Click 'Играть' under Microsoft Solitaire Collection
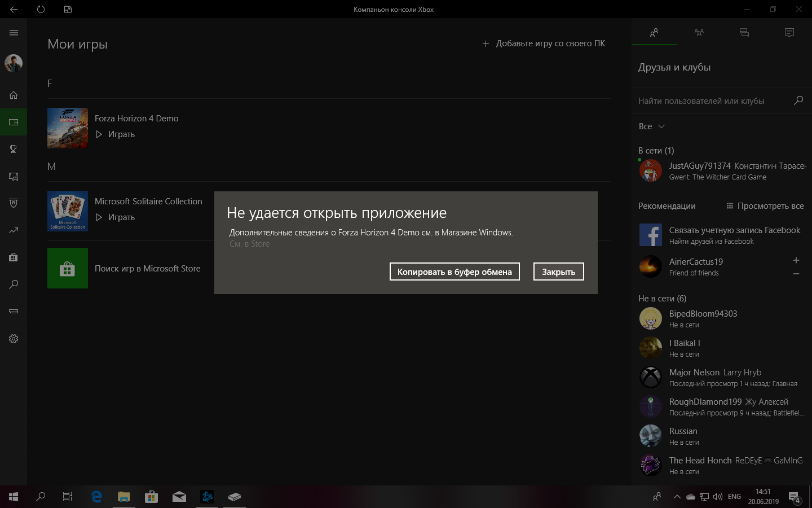The image size is (812, 508). tap(115, 217)
